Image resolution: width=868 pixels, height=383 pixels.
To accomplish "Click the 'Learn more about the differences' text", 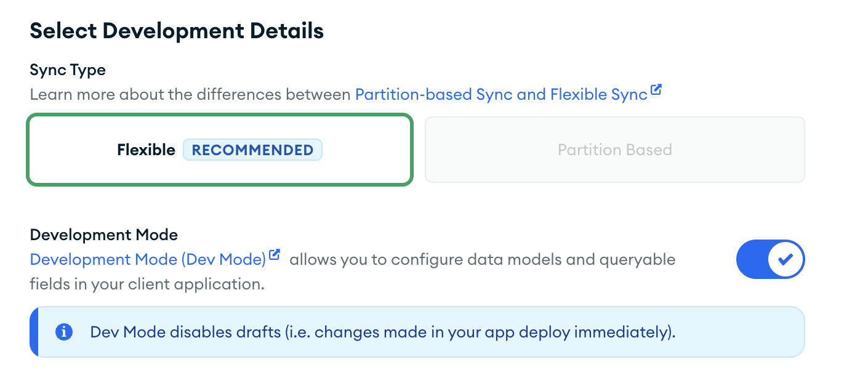I will (191, 94).
